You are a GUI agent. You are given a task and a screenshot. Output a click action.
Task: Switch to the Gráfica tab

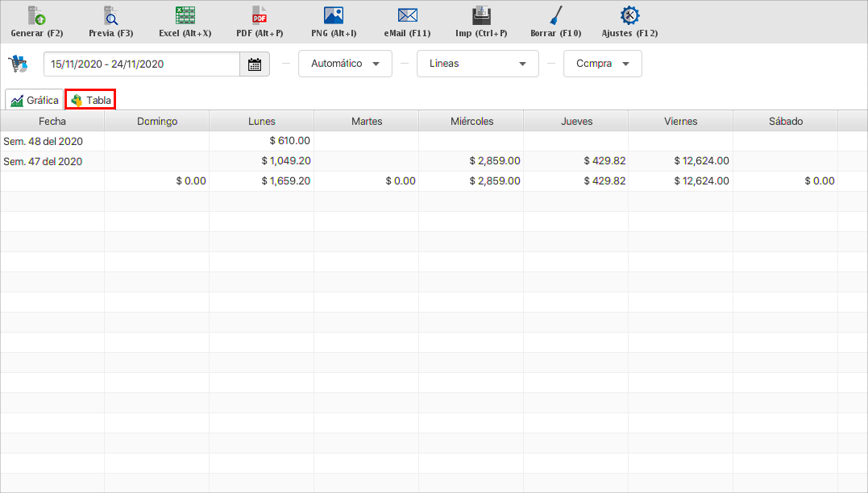click(35, 101)
